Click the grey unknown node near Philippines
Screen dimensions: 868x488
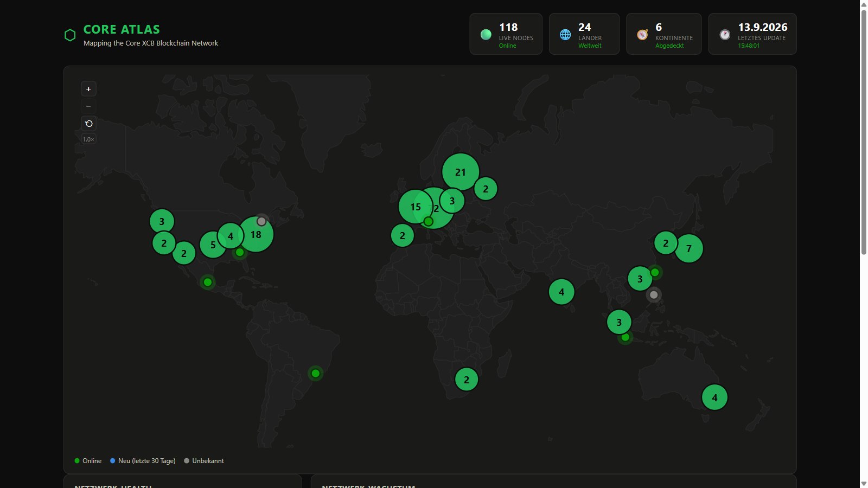(654, 294)
